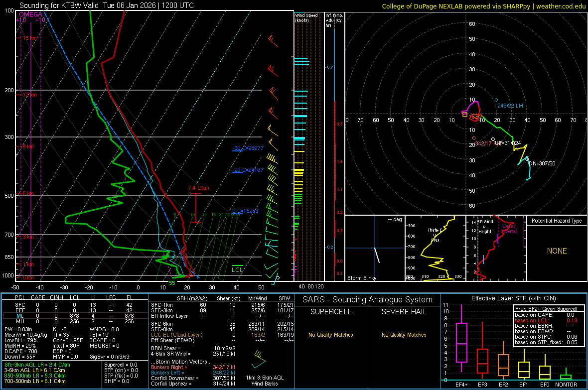
Task: Click 'No Quality Matches' under SEVERE HAIL
Action: tap(404, 335)
